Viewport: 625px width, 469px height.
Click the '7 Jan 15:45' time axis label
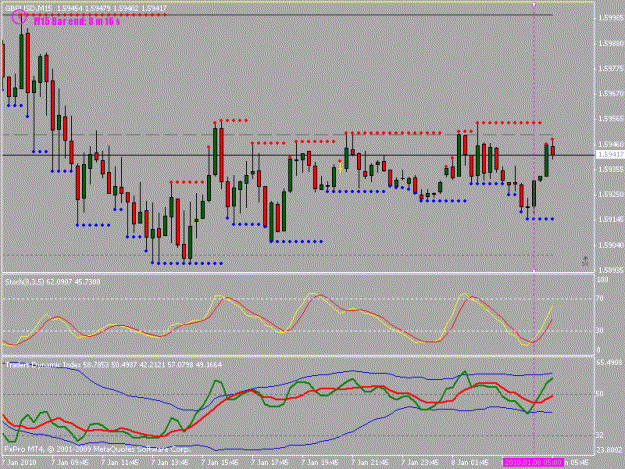click(x=220, y=463)
